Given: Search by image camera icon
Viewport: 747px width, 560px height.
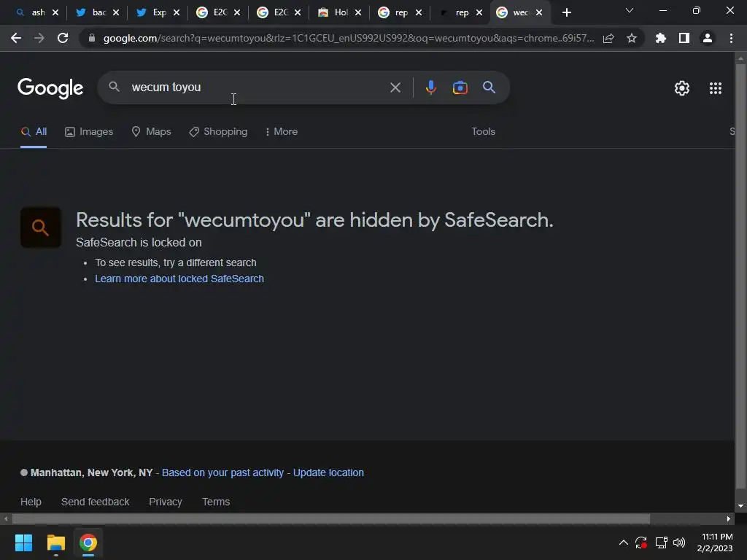Looking at the screenshot, I should tap(460, 87).
